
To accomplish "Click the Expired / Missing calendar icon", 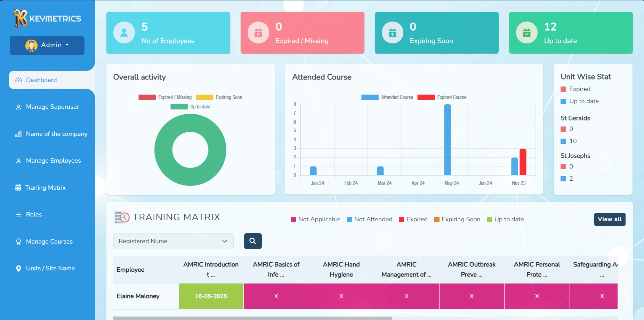I will tap(258, 33).
